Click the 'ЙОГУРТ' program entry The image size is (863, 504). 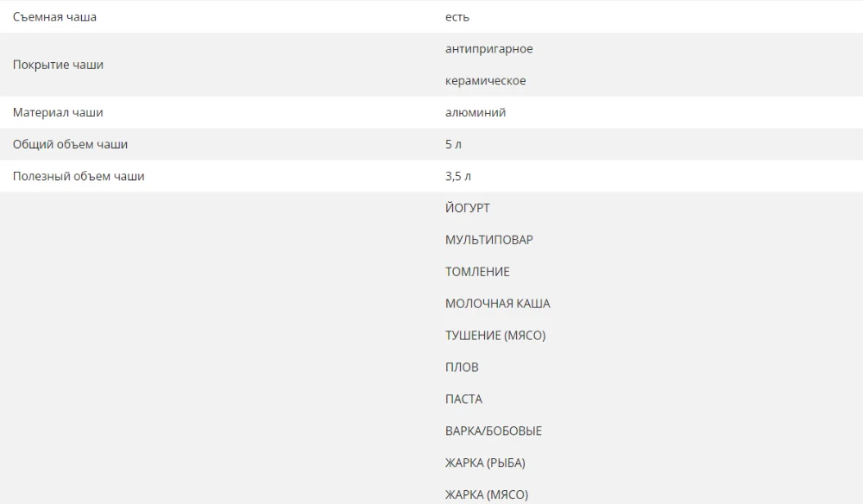[x=467, y=208]
